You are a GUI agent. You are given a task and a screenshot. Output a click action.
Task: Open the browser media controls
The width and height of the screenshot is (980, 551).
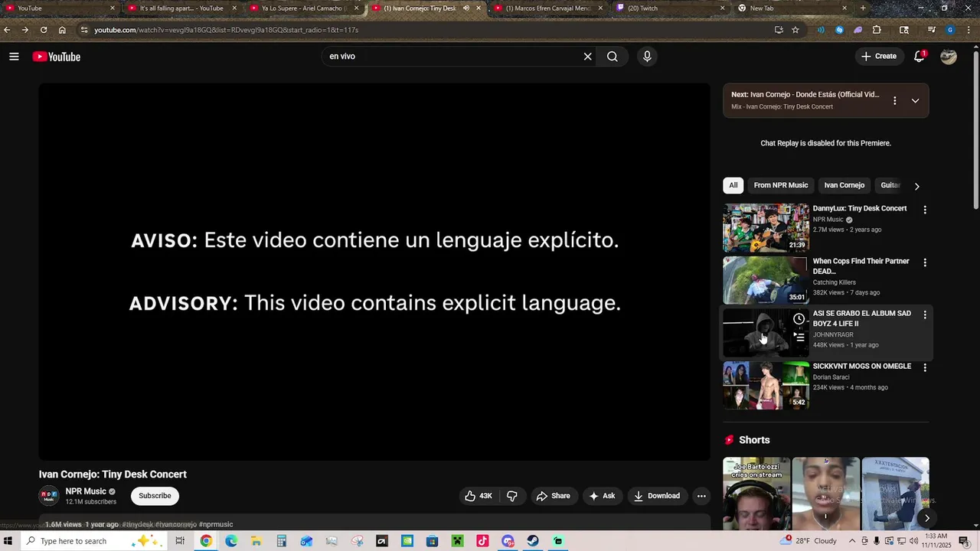click(932, 30)
